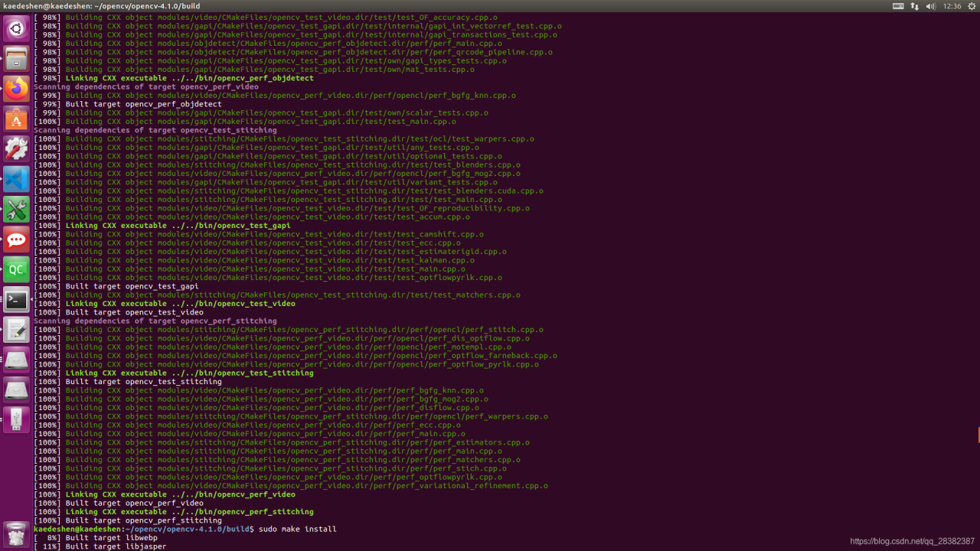Click the line ending with gapi_int_vectorref_test.cpp.o
980x551 pixels.
[298, 26]
